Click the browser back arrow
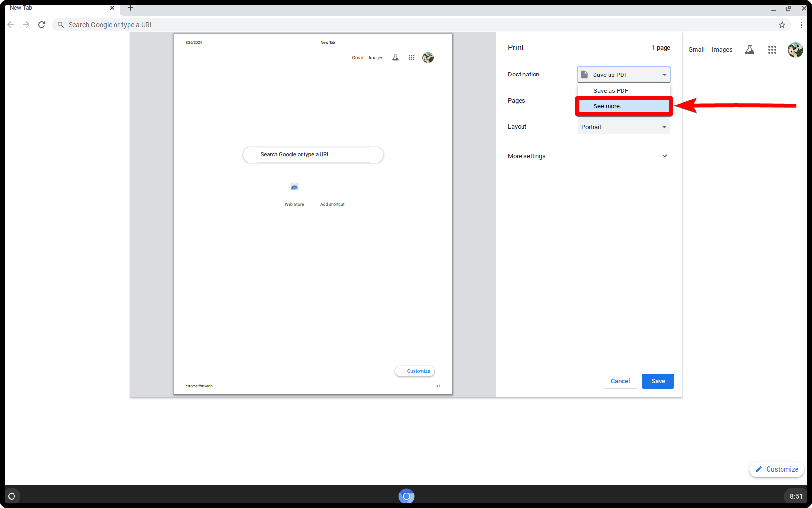 11,25
